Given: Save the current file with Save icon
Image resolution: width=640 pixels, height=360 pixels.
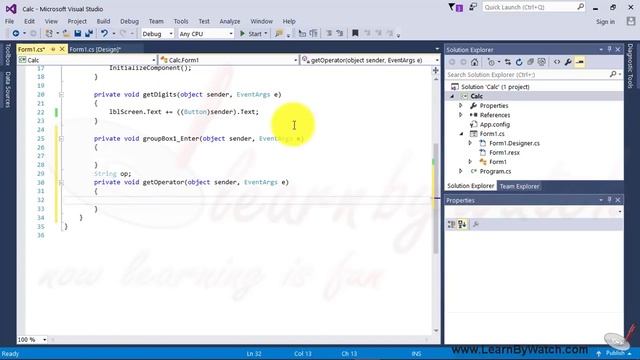Looking at the screenshot, I should point(78,33).
